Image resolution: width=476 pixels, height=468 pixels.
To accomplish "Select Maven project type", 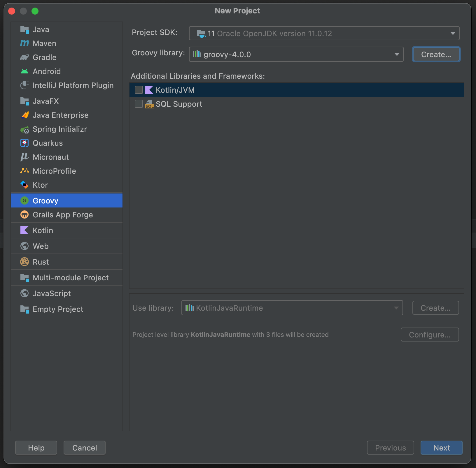I will pos(66,43).
